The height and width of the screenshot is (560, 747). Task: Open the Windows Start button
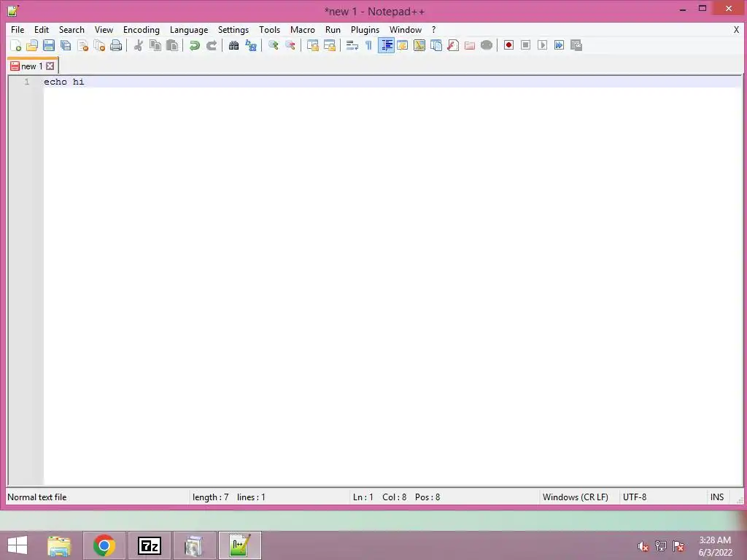point(18,545)
